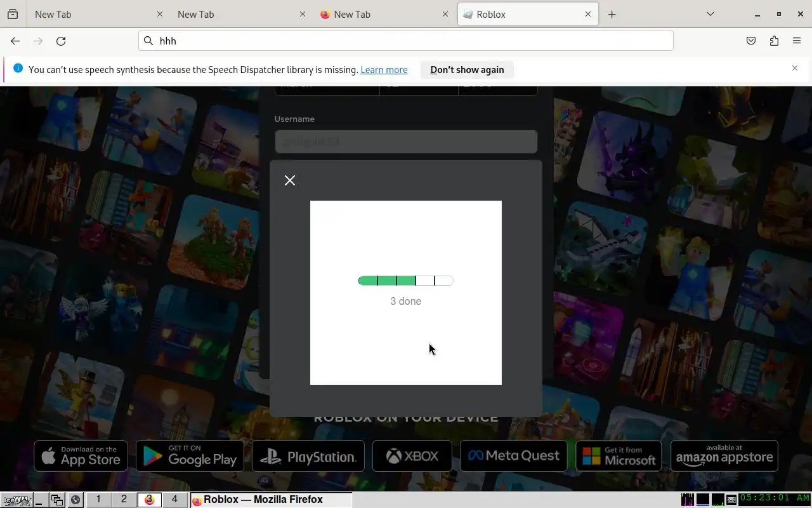Open the mail envelope tray icon
The height and width of the screenshot is (508, 812).
[x=731, y=500]
